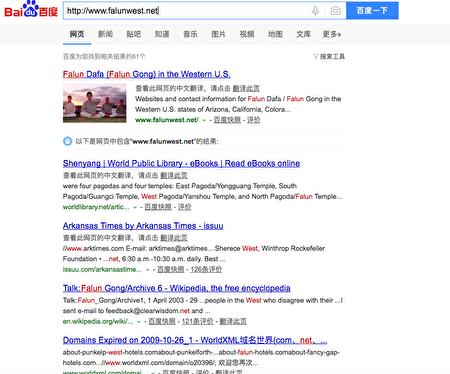Select the 网页 tab

(x=77, y=34)
